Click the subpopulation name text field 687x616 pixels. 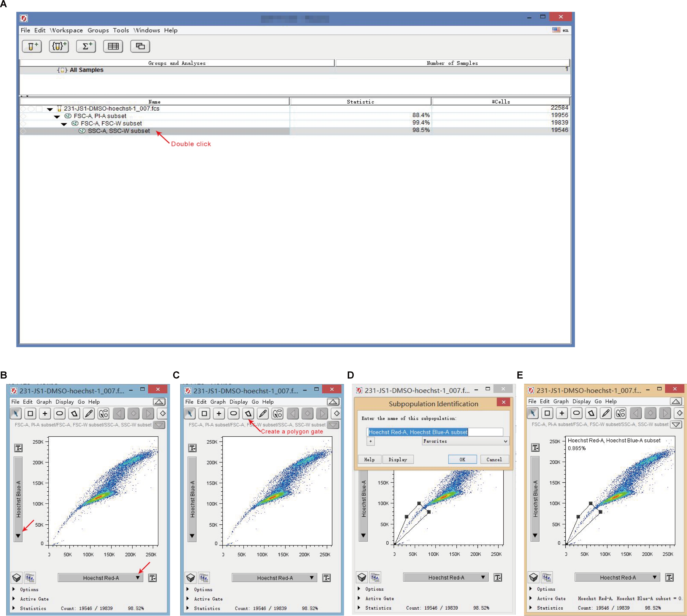pos(435,432)
